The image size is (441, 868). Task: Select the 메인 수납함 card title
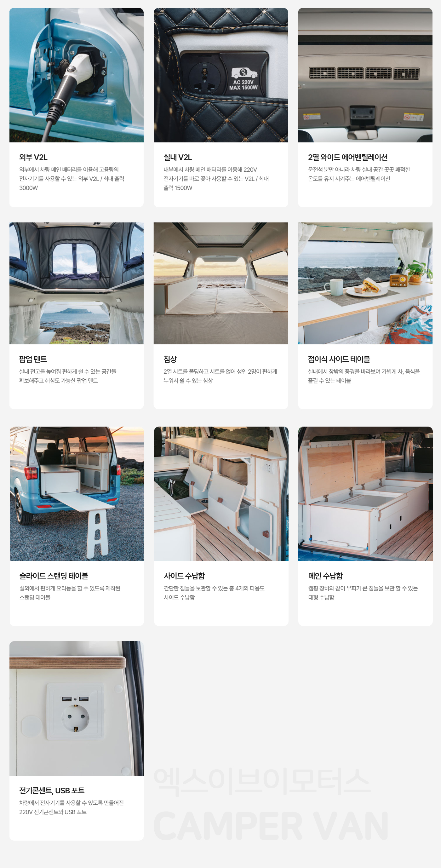coord(325,576)
